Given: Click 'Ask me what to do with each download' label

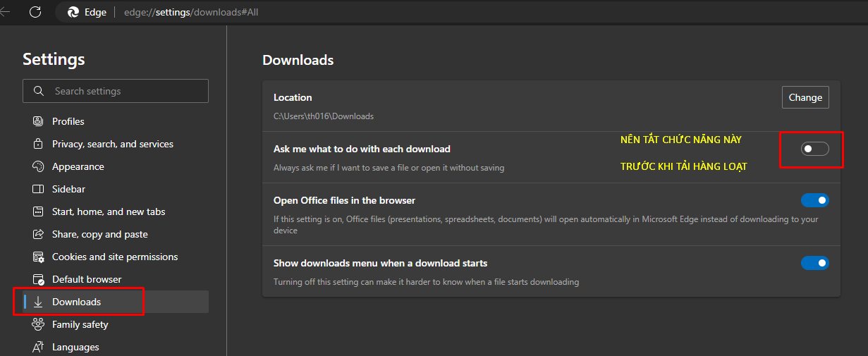Looking at the screenshot, I should click(x=362, y=149).
